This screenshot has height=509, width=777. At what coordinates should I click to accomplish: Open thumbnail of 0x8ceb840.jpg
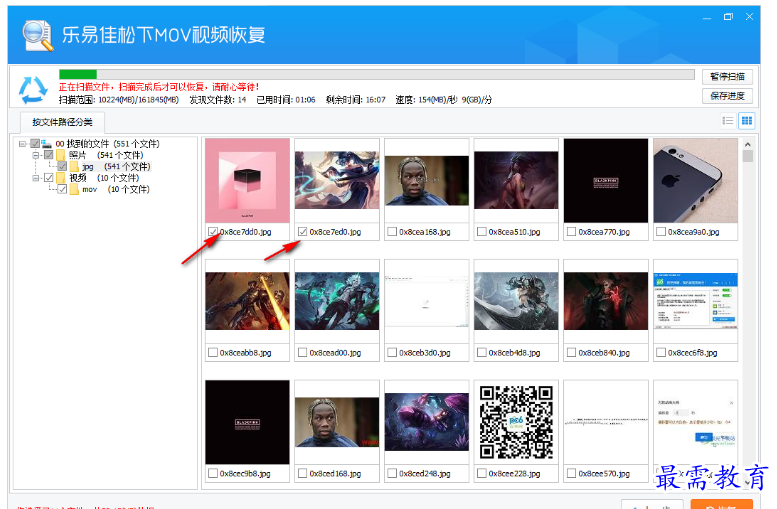(x=606, y=301)
